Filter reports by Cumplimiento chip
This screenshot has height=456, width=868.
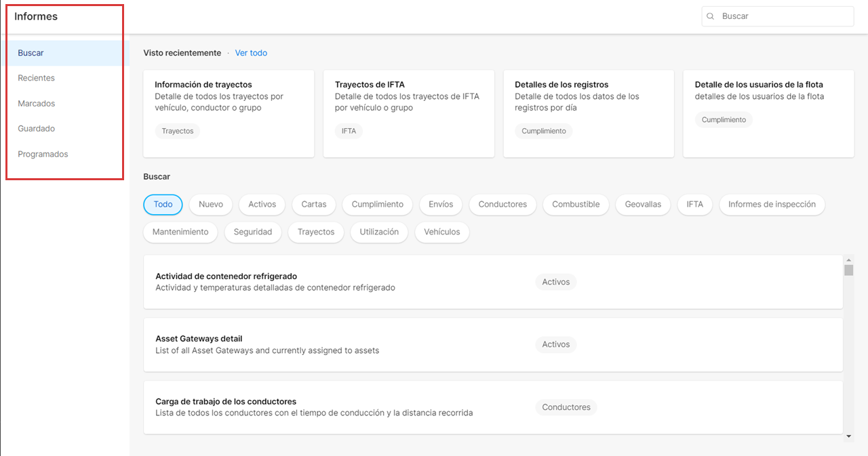pos(377,205)
